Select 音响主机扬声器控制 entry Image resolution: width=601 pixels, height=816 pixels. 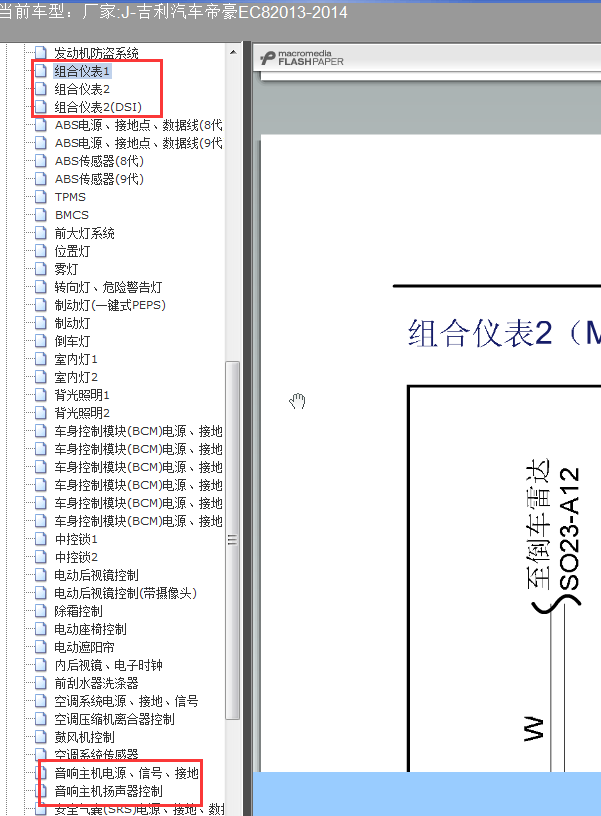[108, 792]
